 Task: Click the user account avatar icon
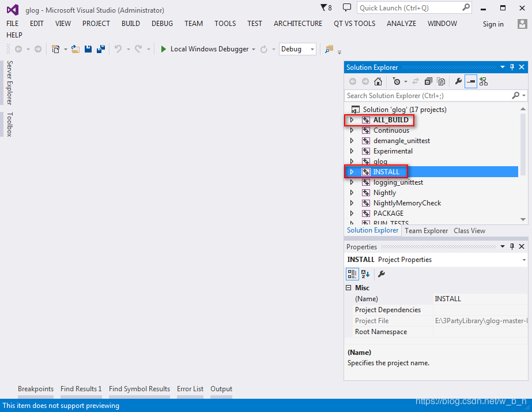(x=522, y=24)
